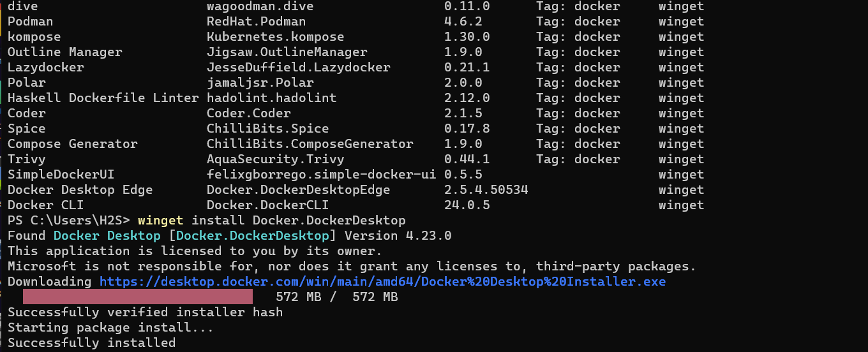Screen dimensions: 868x352
Task: Click the completed download progress bar
Action: [137, 297]
